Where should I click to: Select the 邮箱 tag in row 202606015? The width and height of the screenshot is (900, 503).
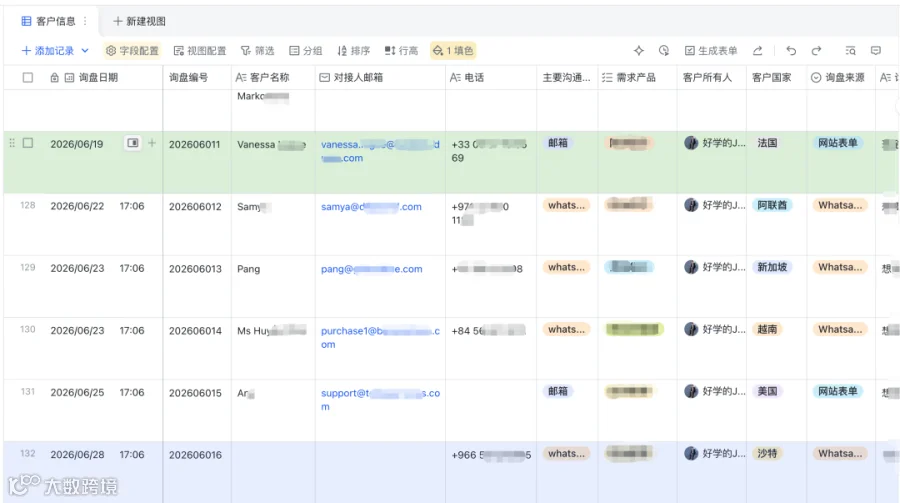tap(557, 391)
